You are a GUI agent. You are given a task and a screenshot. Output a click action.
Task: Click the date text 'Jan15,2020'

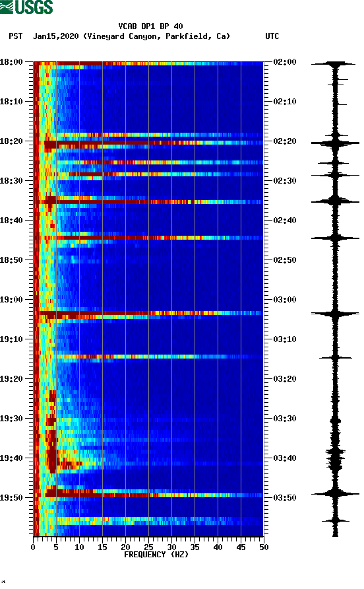coord(55,36)
